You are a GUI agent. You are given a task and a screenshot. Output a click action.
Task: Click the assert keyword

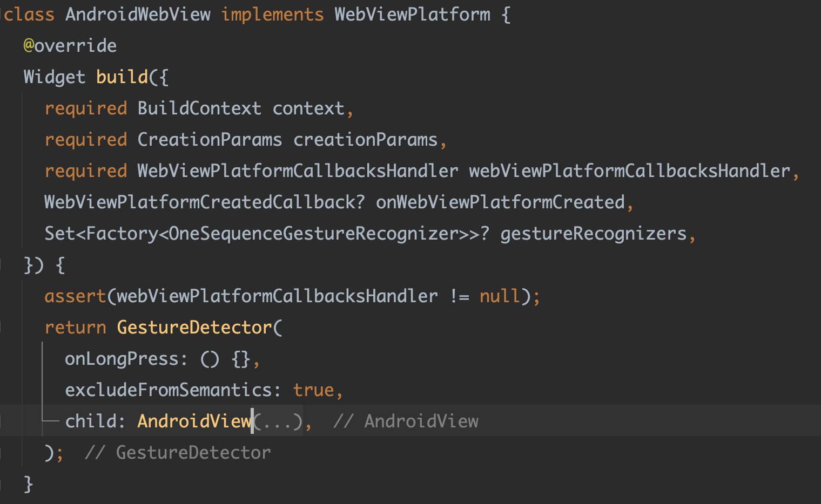click(x=75, y=296)
